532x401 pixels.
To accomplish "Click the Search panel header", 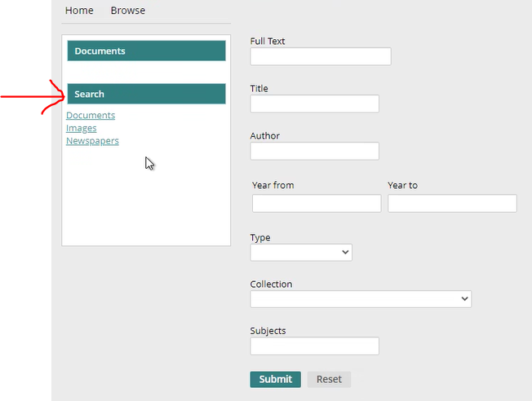I will (x=146, y=94).
